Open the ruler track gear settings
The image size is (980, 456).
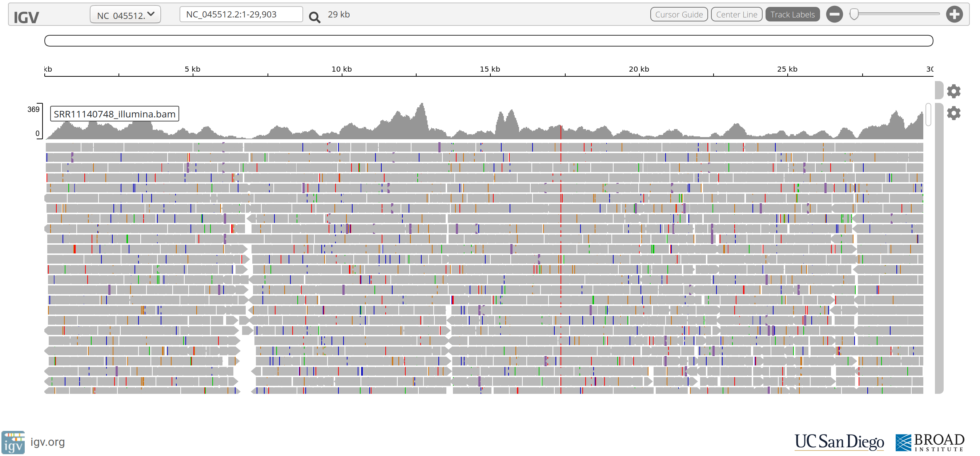(x=953, y=91)
